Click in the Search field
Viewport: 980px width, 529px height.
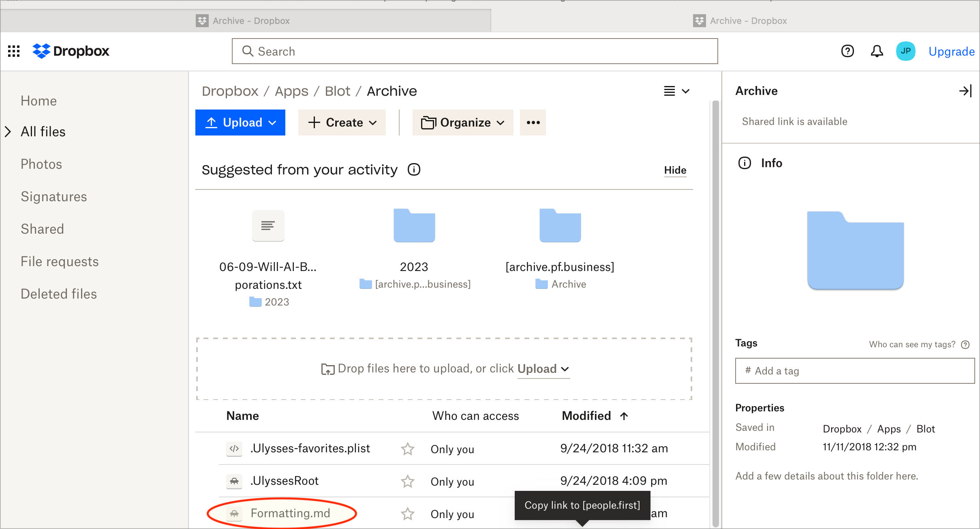475,51
